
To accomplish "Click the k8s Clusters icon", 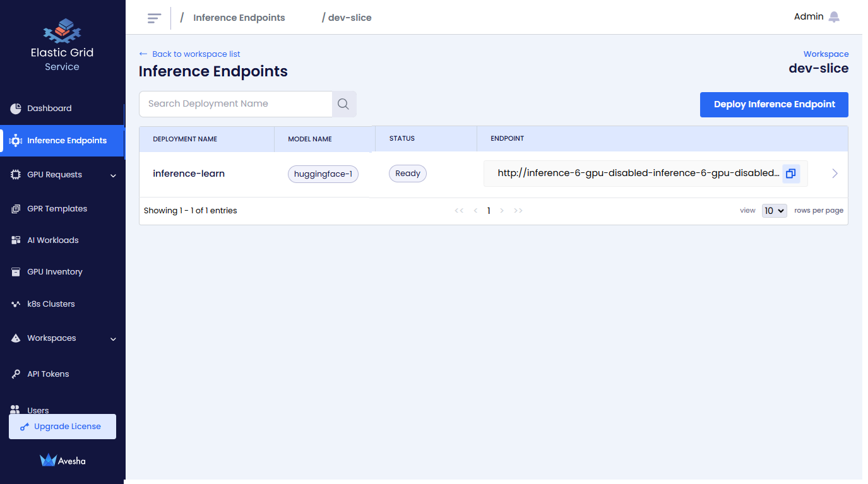I will coord(16,304).
